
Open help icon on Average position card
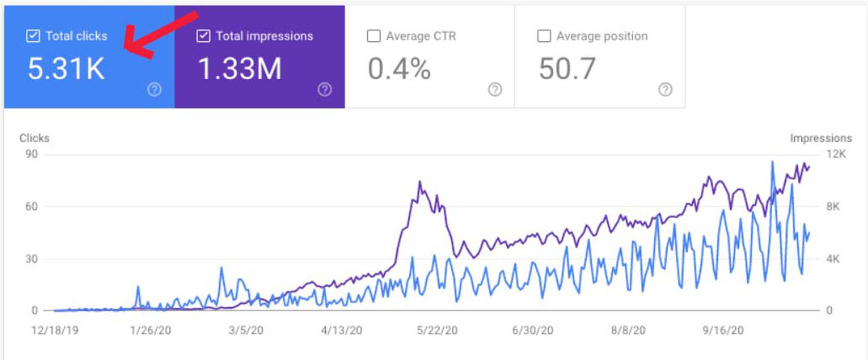[665, 90]
